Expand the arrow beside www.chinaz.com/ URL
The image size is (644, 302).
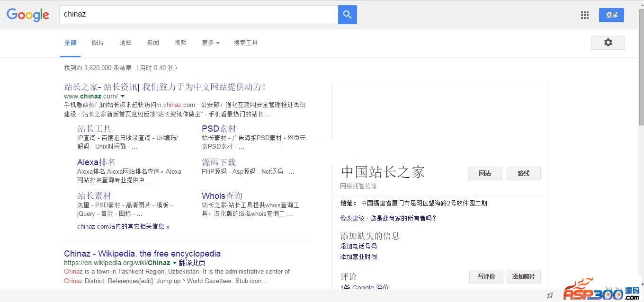pos(123,96)
